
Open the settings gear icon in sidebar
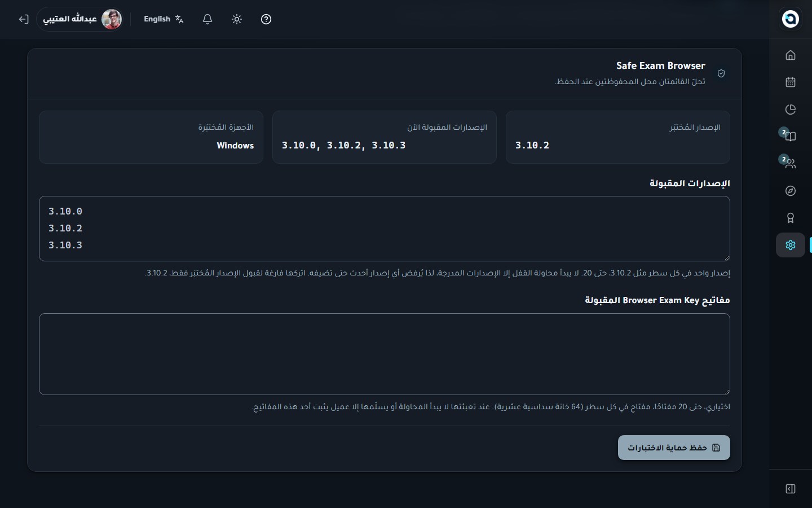coord(790,245)
